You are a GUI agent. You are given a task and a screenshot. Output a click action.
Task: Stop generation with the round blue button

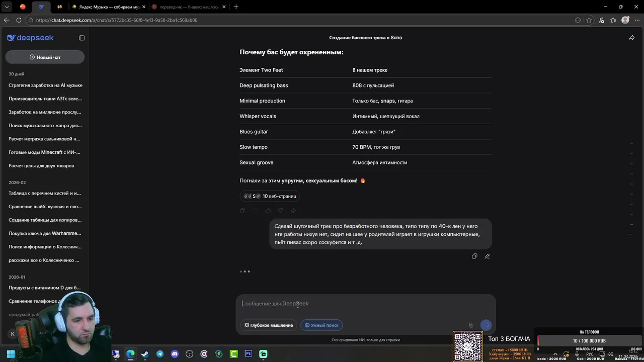point(486,325)
